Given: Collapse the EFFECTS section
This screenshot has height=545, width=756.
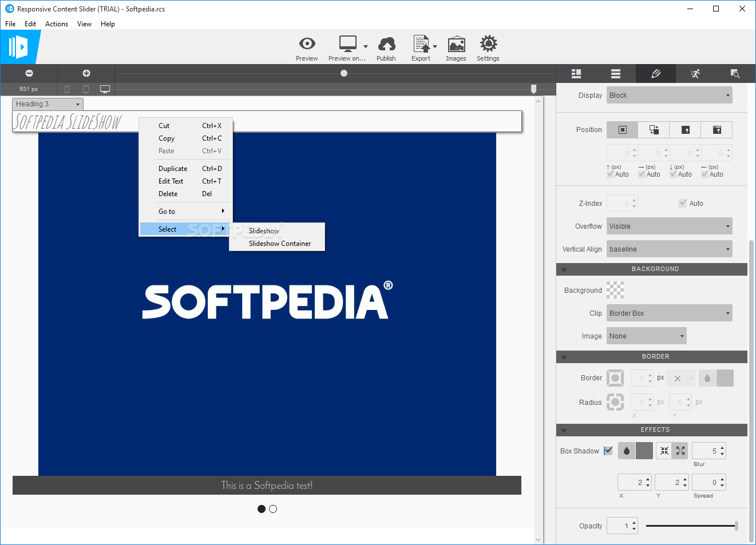Looking at the screenshot, I should point(564,430).
